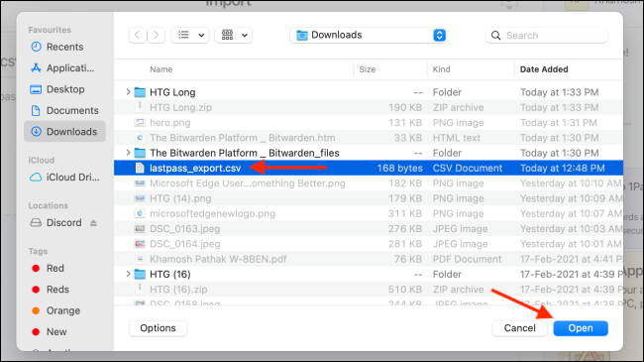Select the HTG Long folder row

pyautogui.click(x=369, y=92)
